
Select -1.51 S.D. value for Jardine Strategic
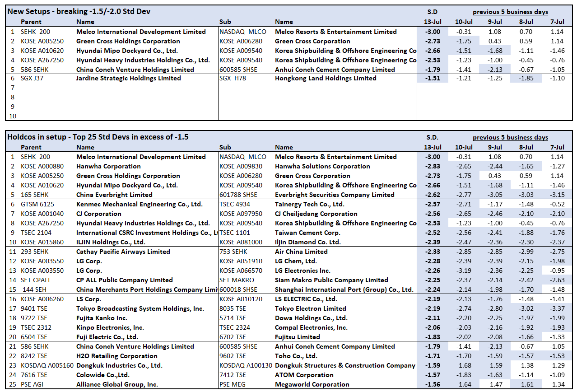pos(432,78)
